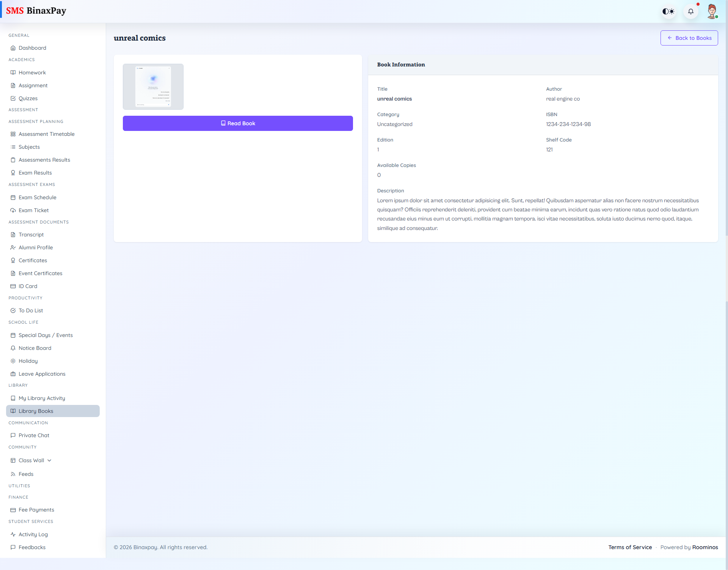Click the book cover thumbnail
Image resolution: width=728 pixels, height=570 pixels.
[x=153, y=87]
